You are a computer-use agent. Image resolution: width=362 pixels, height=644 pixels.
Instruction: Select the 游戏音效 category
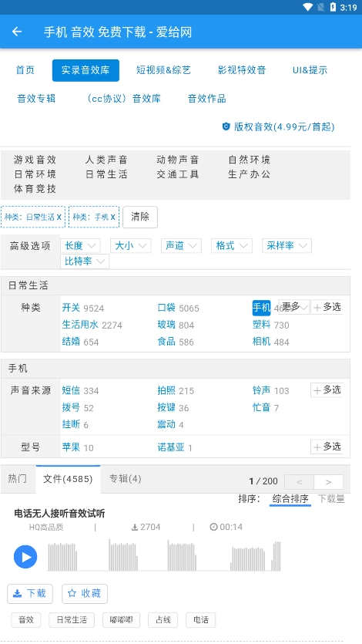pyautogui.click(x=35, y=160)
